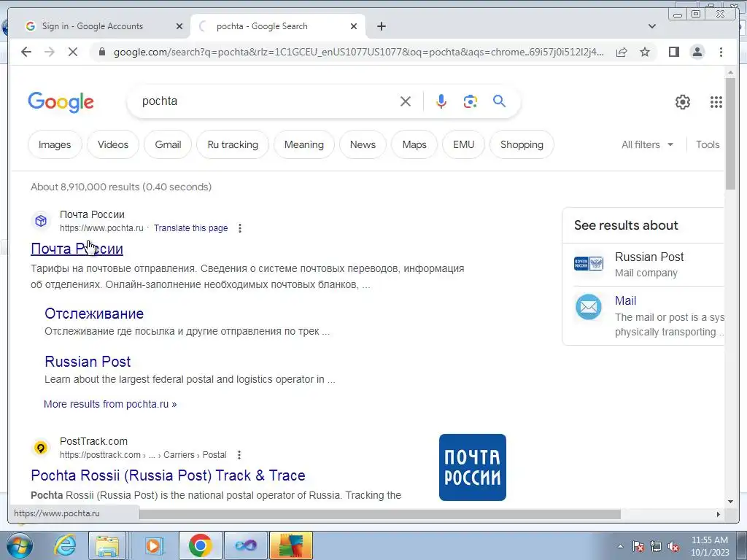Click the forward navigation arrow
Viewport: 747px width, 560px height.
[x=50, y=52]
